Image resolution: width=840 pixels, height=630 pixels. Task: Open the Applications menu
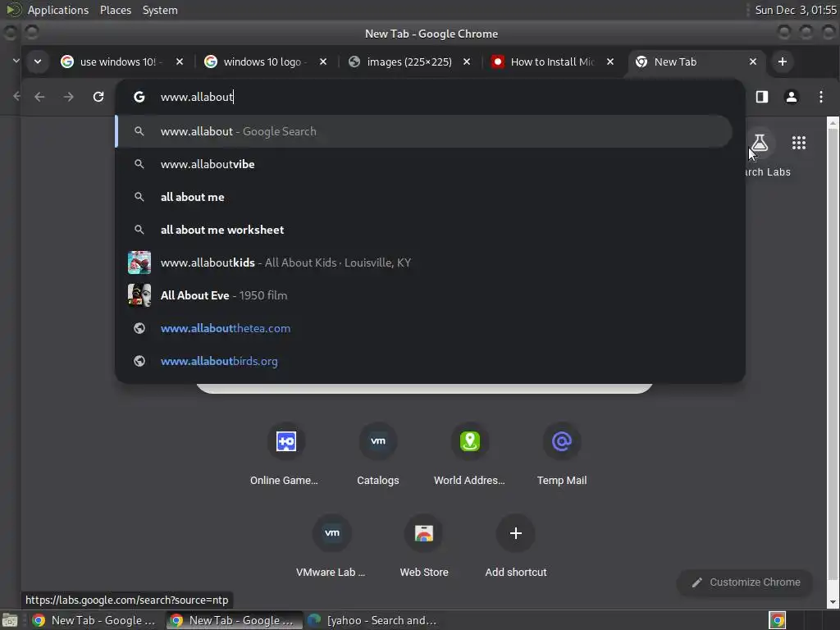(58, 10)
